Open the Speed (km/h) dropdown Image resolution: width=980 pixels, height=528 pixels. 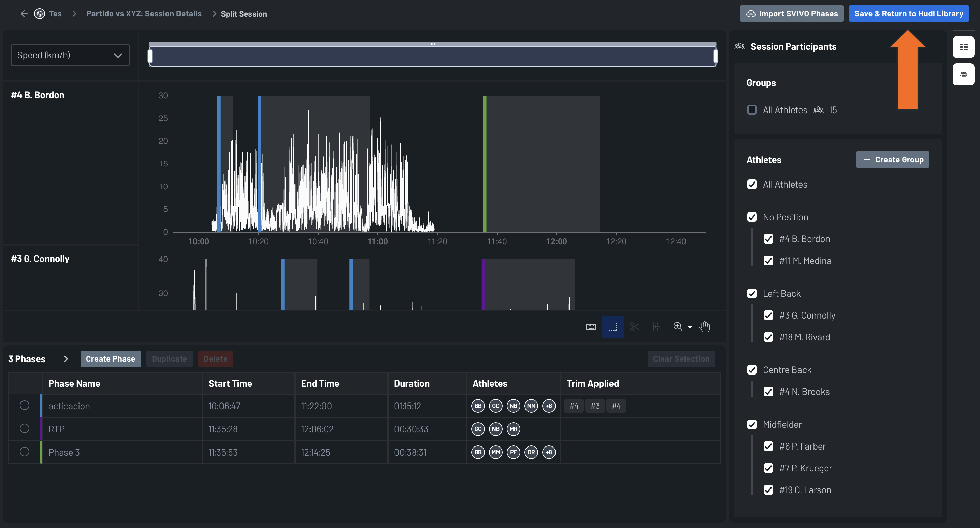[x=70, y=55]
